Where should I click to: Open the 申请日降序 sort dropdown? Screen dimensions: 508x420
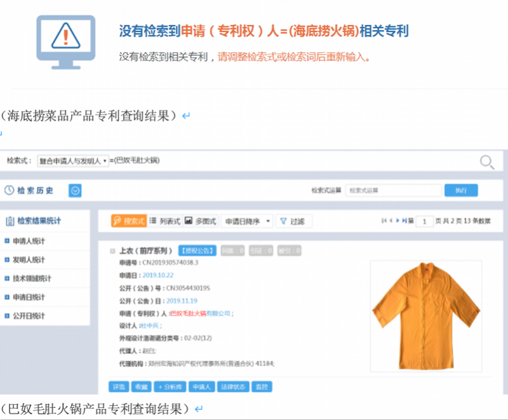click(247, 221)
